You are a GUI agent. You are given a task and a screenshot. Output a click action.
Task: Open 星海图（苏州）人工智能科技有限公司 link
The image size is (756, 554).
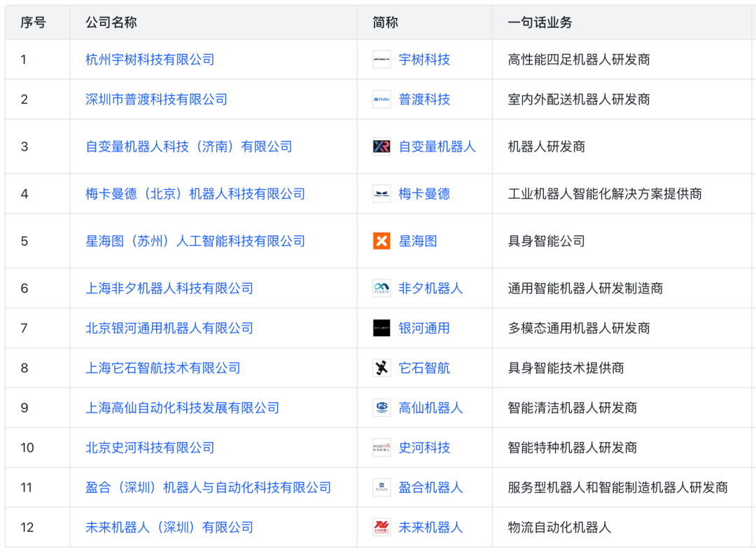(x=195, y=242)
